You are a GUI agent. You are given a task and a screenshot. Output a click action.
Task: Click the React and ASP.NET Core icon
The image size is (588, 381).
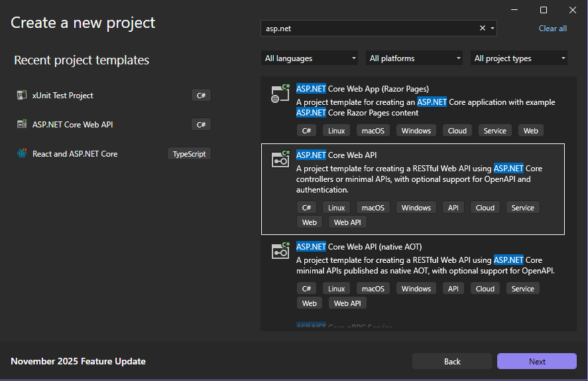[x=21, y=154]
